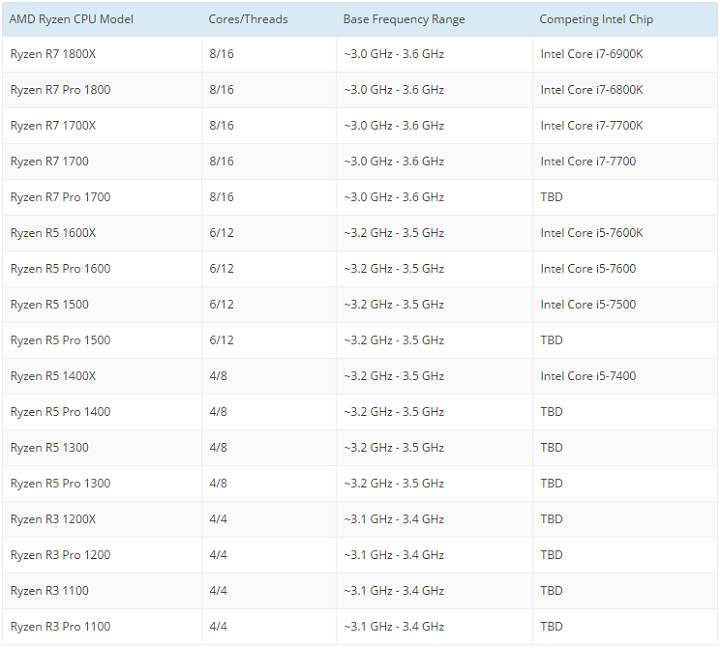720x648 pixels.
Task: Click the 'Cores/Threads' column header
Action: 269,19
